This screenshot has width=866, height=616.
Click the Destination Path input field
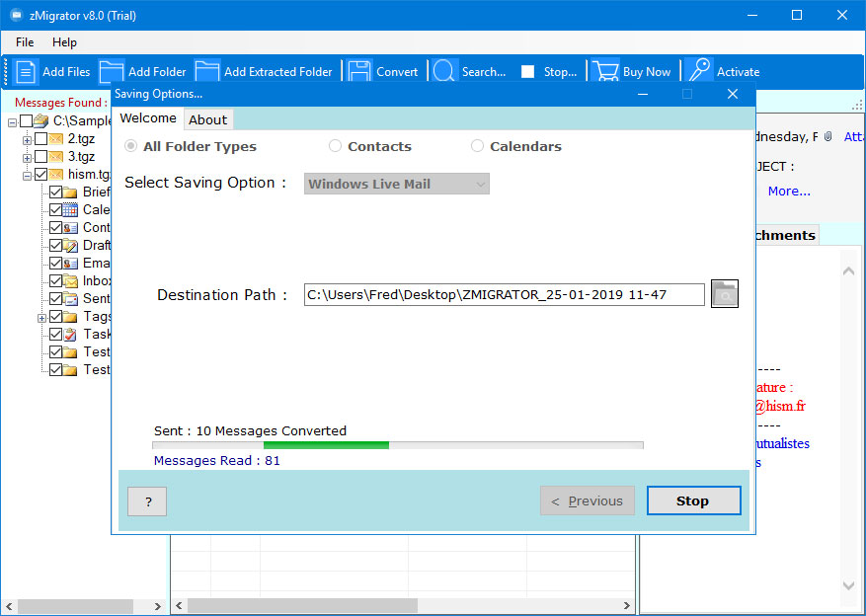(505, 294)
